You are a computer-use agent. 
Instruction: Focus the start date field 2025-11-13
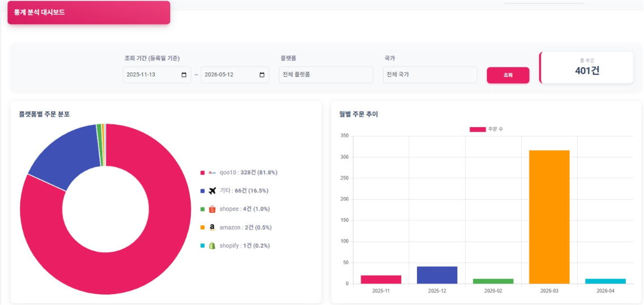[x=157, y=75]
